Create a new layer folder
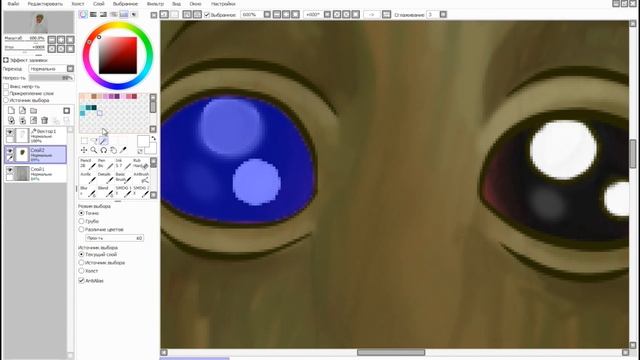The image size is (640, 360). [x=33, y=111]
